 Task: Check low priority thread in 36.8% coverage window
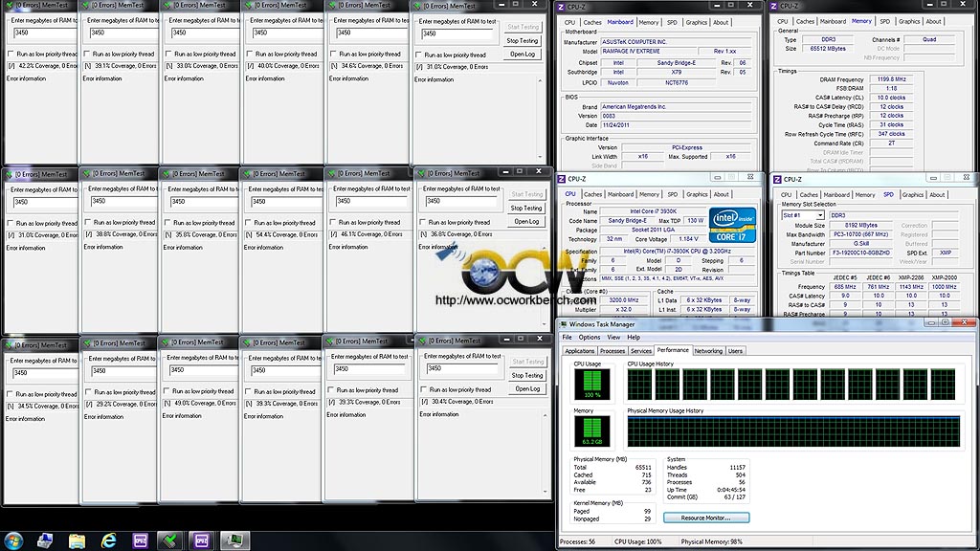coord(422,222)
